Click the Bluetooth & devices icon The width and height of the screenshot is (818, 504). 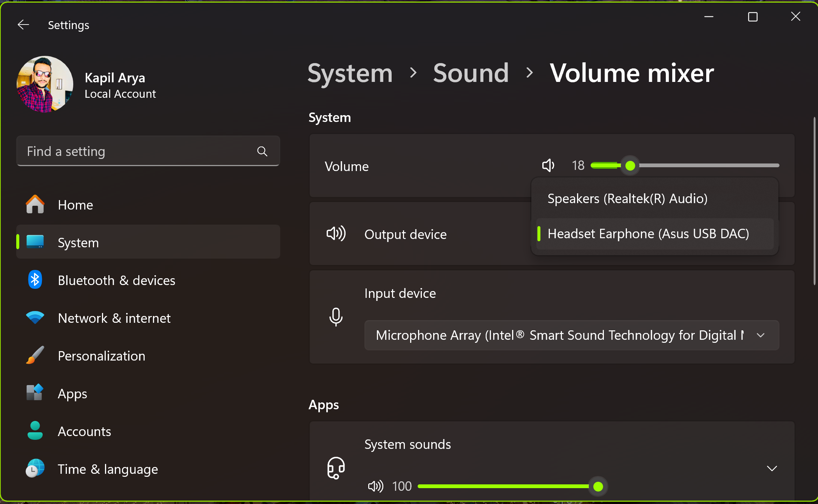[x=35, y=280]
